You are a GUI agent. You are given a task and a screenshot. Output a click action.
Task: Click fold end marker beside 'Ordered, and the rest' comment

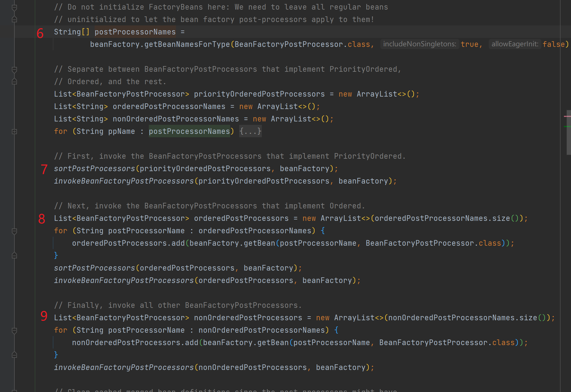click(x=14, y=82)
